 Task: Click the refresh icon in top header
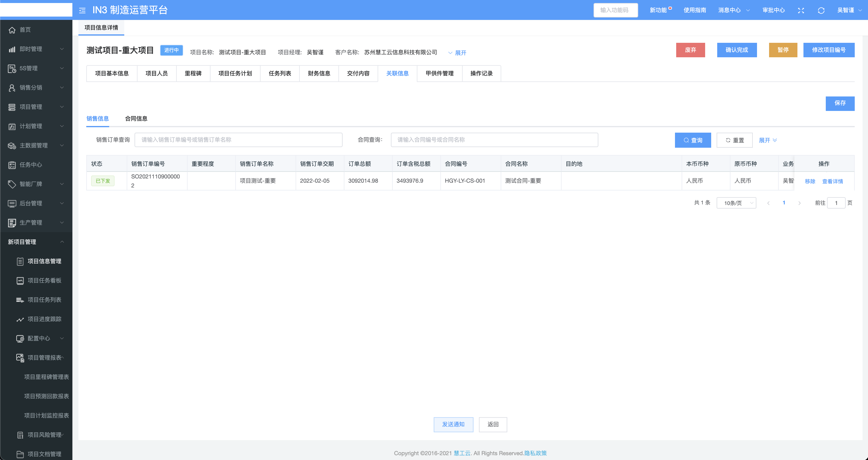[x=821, y=11]
